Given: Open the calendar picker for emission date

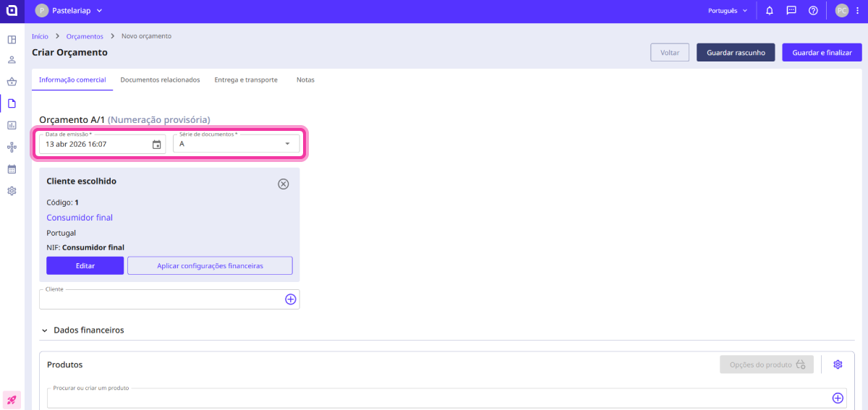Looking at the screenshot, I should (x=157, y=145).
